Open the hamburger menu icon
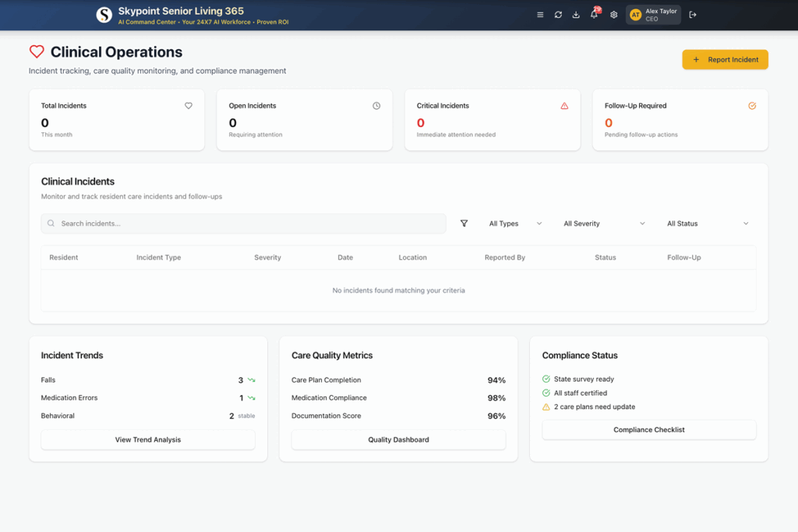Screen dimensions: 798x532 pos(540,15)
